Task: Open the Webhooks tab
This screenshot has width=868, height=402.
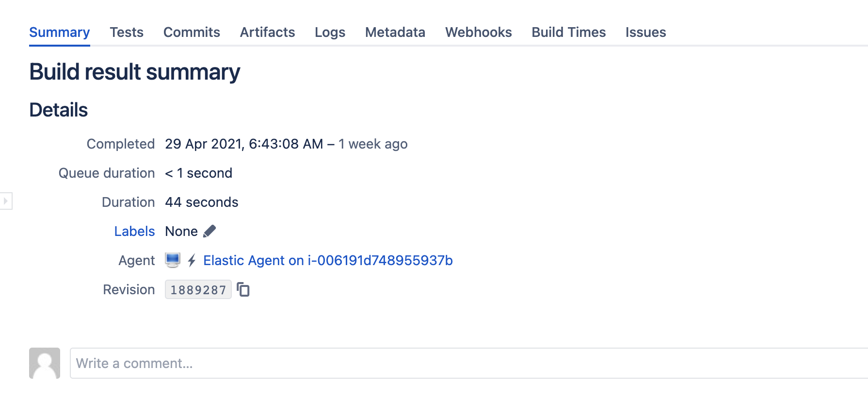Action: (478, 32)
